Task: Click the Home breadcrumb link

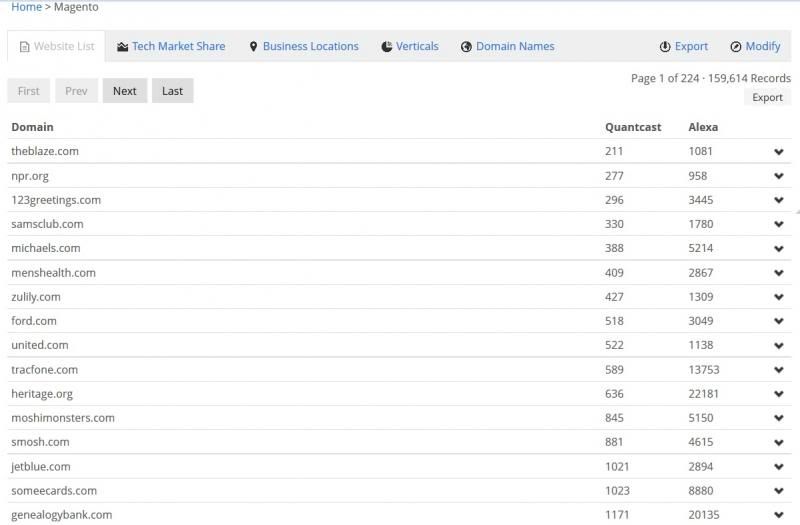Action: 27,7
